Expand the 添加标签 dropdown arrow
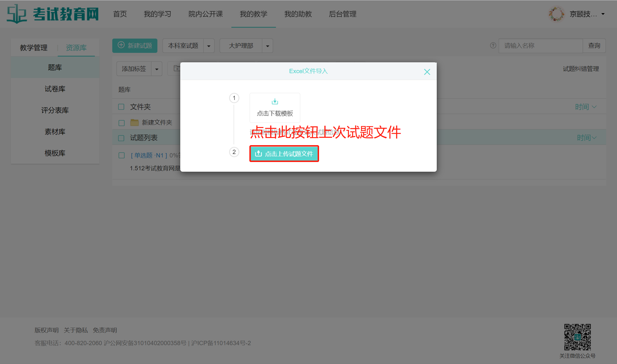617x364 pixels. pyautogui.click(x=157, y=69)
